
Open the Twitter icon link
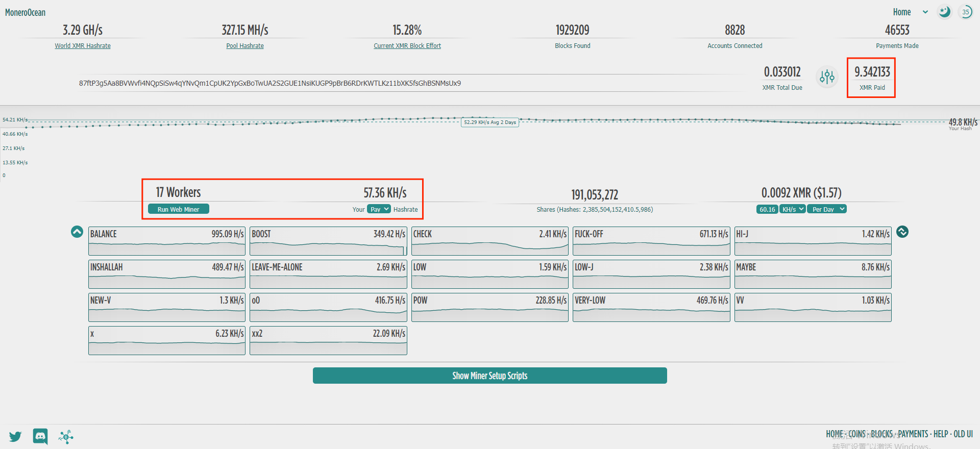[15, 437]
